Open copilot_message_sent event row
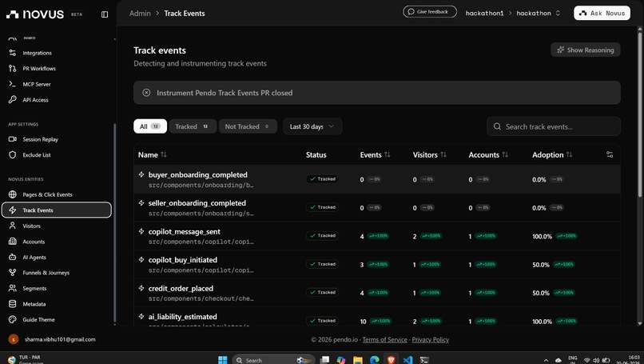 (376, 236)
